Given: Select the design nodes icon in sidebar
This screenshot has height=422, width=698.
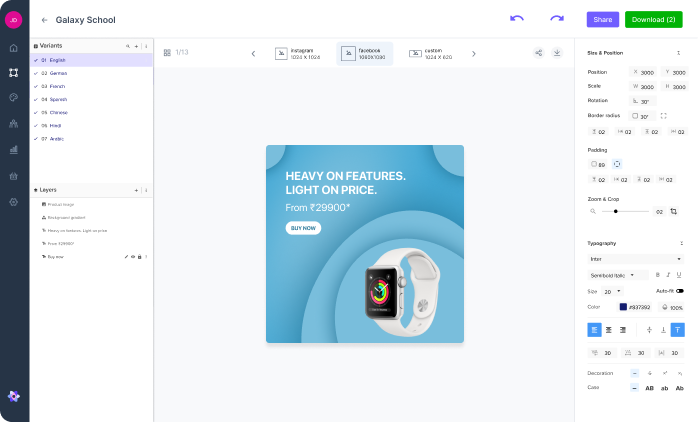Looking at the screenshot, I should (x=14, y=73).
